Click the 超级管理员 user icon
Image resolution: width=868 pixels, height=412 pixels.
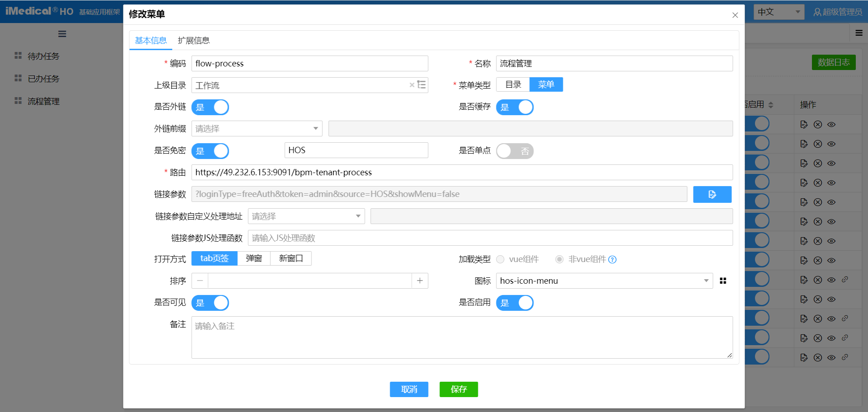[817, 12]
